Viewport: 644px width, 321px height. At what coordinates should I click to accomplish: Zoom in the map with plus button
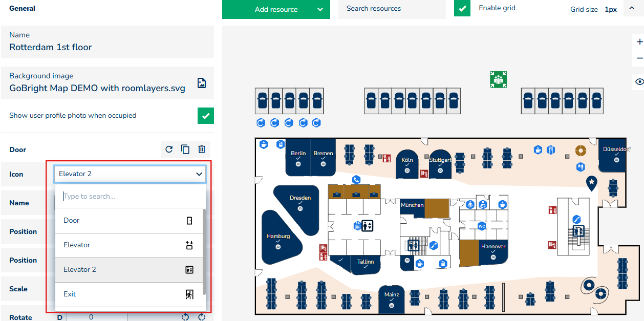click(x=639, y=42)
